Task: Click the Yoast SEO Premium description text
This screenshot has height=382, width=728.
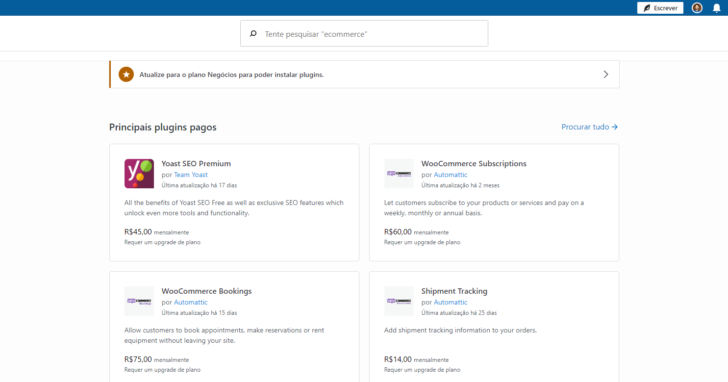Action: click(x=234, y=208)
